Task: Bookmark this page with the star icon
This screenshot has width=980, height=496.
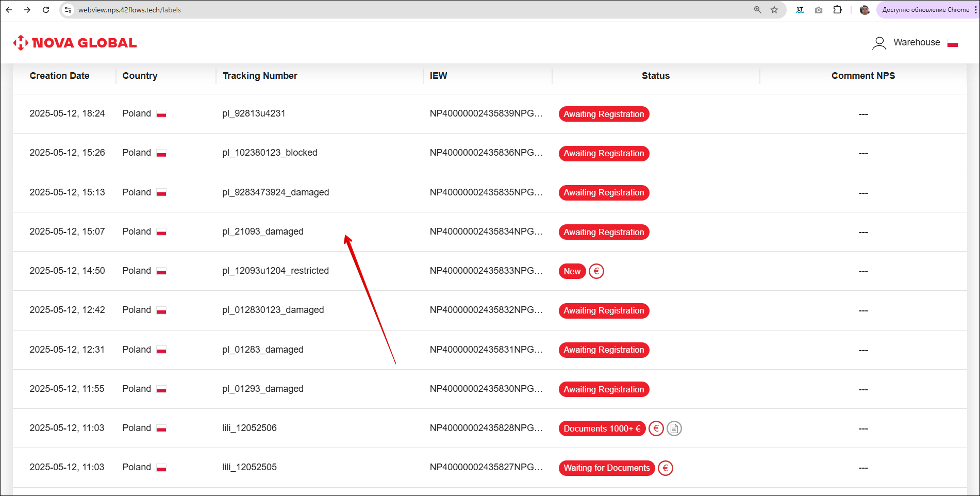Action: tap(774, 10)
